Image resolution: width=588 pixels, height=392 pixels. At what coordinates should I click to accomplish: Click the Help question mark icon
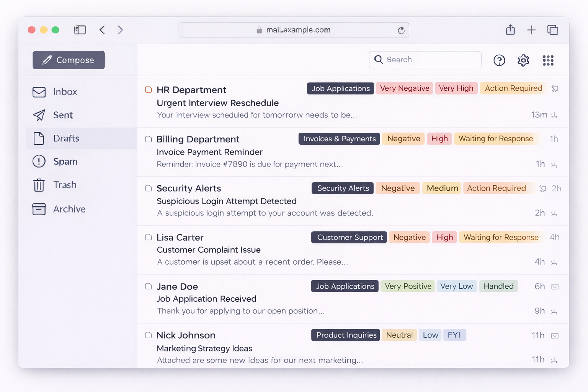499,60
